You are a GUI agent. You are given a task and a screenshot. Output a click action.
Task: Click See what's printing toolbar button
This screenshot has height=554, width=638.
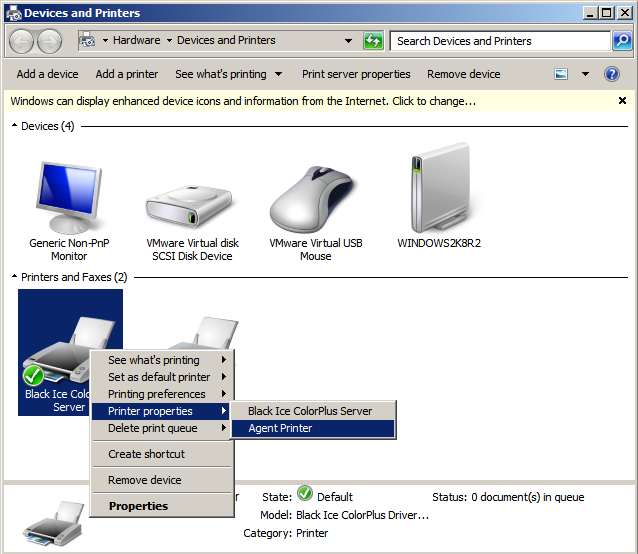pos(221,74)
